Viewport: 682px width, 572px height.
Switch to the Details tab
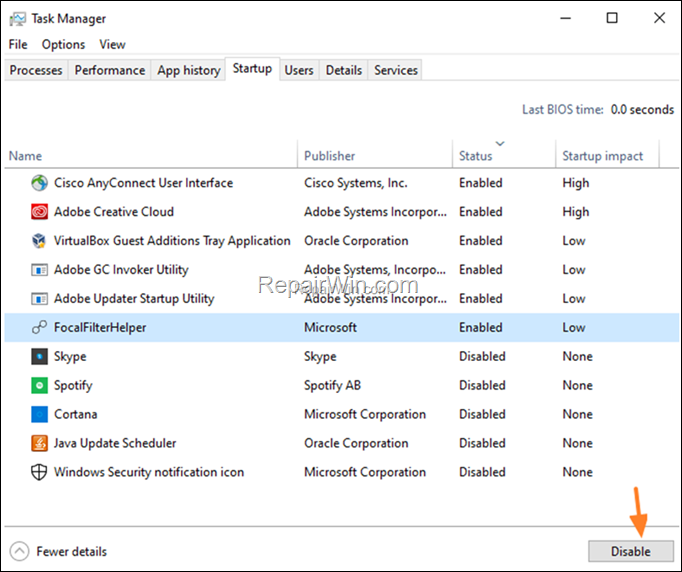(344, 70)
